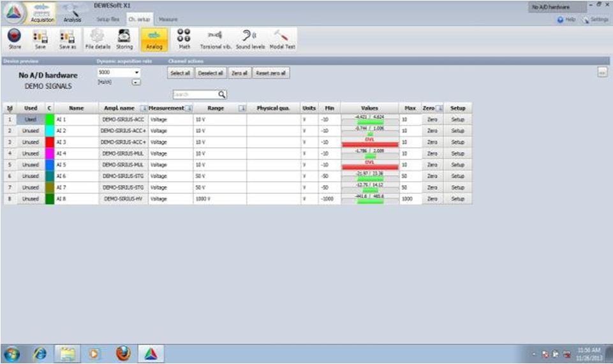The image size is (613, 364).
Task: Open the Hz/ch unit dropdown arrow
Action: 136,82
